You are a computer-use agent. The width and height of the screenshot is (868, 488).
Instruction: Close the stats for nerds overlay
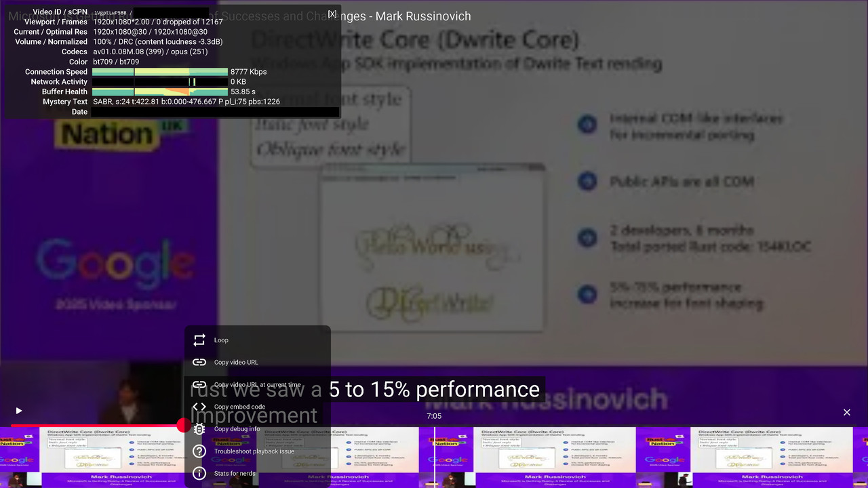click(332, 14)
